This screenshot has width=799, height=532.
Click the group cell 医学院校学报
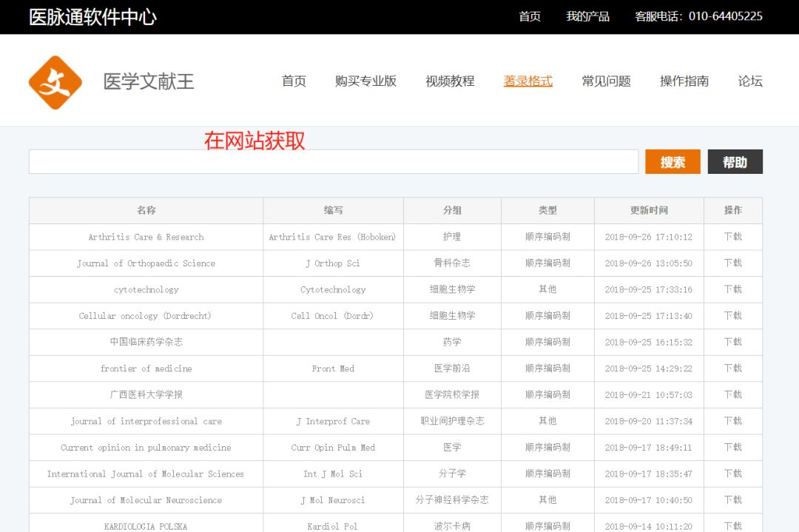click(452, 394)
